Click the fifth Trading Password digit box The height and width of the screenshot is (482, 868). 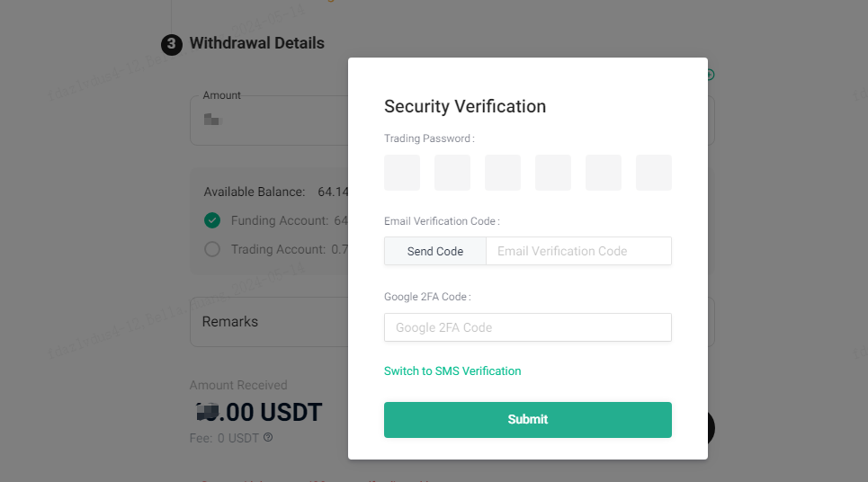click(604, 173)
